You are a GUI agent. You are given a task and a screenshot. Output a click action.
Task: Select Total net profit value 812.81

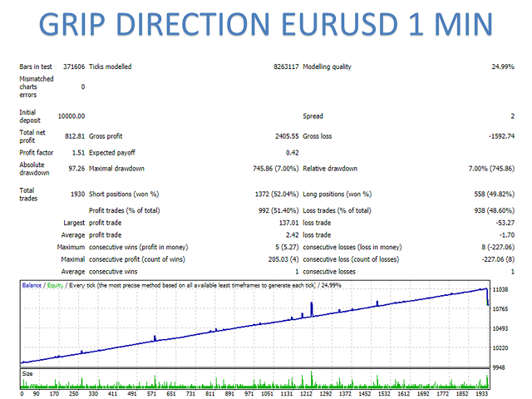75,136
